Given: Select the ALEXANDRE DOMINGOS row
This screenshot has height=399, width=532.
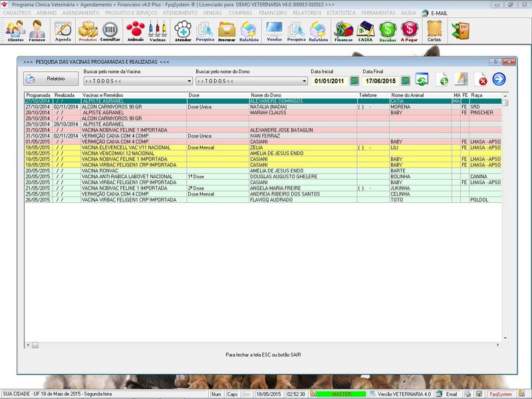Looking at the screenshot, I should point(263,101).
